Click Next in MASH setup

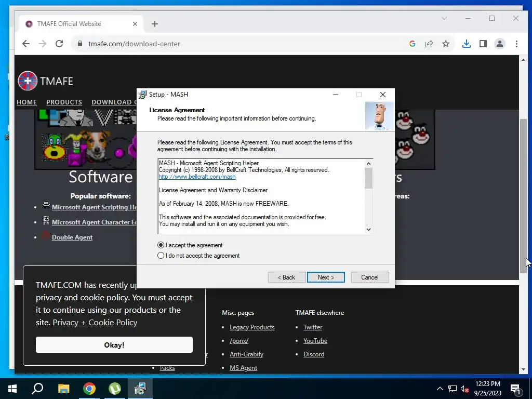point(326,277)
